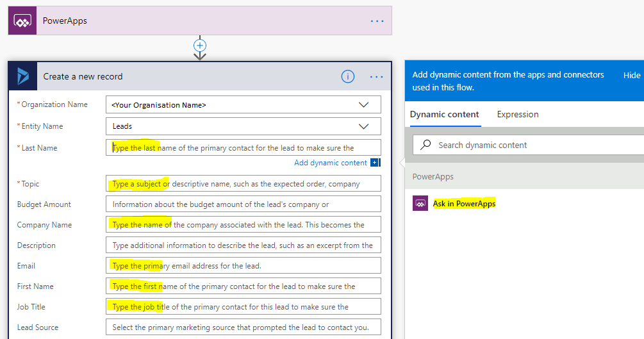Insert a step with the plus connector
The image size is (644, 339).
tap(200, 45)
